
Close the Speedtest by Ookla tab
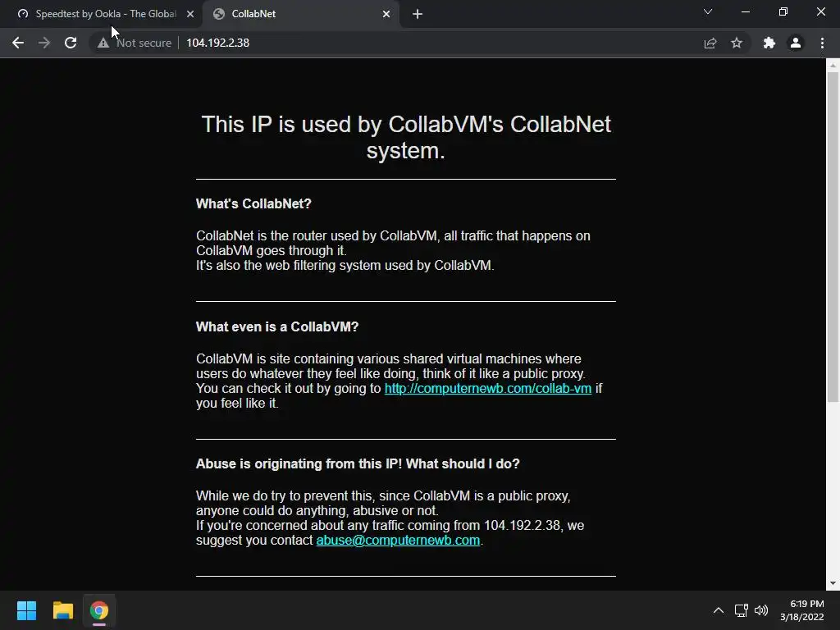point(190,14)
